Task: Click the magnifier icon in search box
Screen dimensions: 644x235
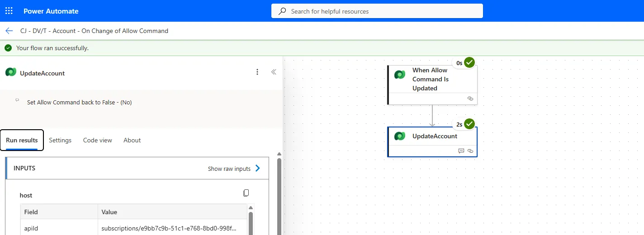Action: (x=282, y=11)
